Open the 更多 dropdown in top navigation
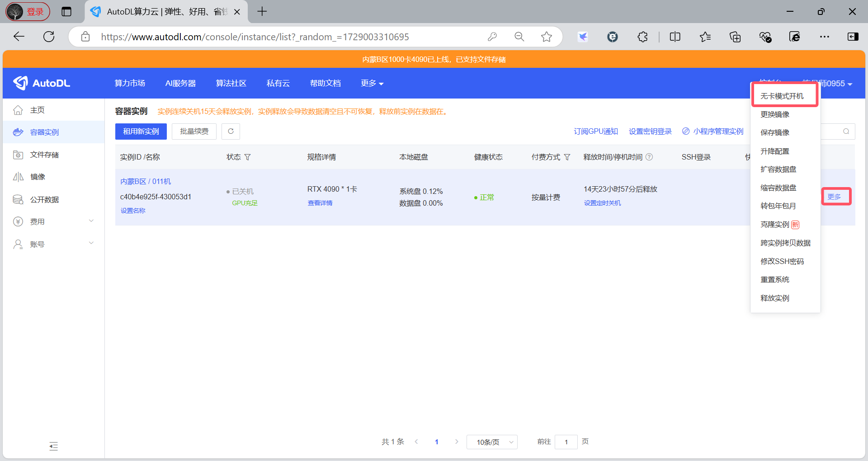The height and width of the screenshot is (461, 868). 372,83
